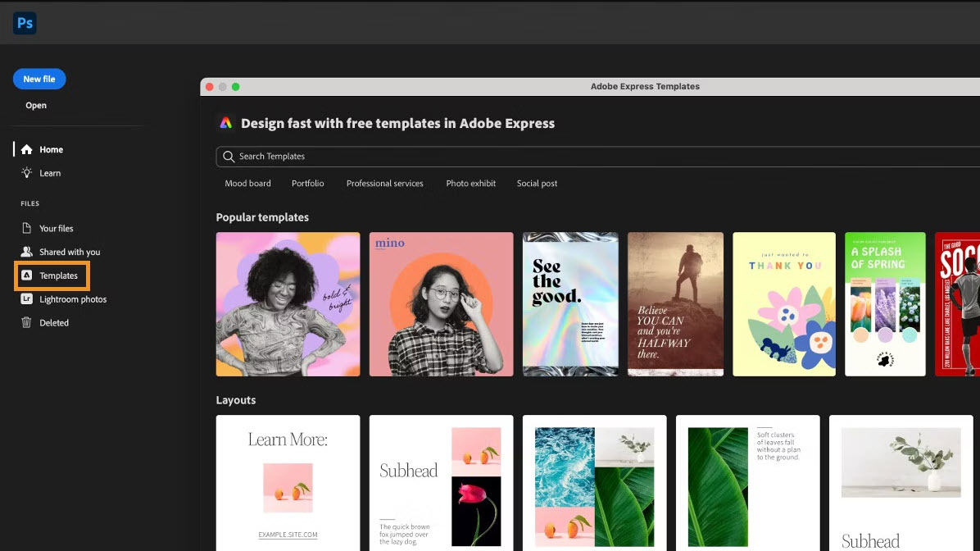Open the 'See the good.' template
The height and width of the screenshot is (551, 980).
(570, 304)
